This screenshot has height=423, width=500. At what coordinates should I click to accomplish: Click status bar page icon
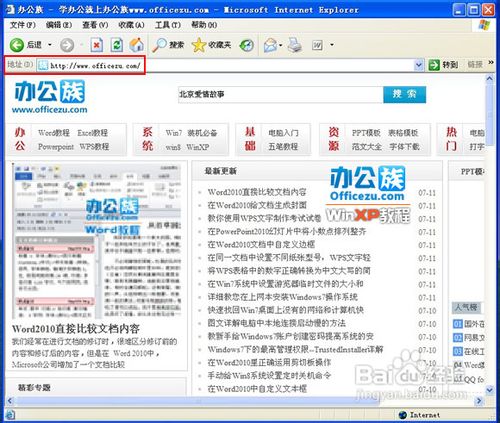pyautogui.click(x=10, y=415)
